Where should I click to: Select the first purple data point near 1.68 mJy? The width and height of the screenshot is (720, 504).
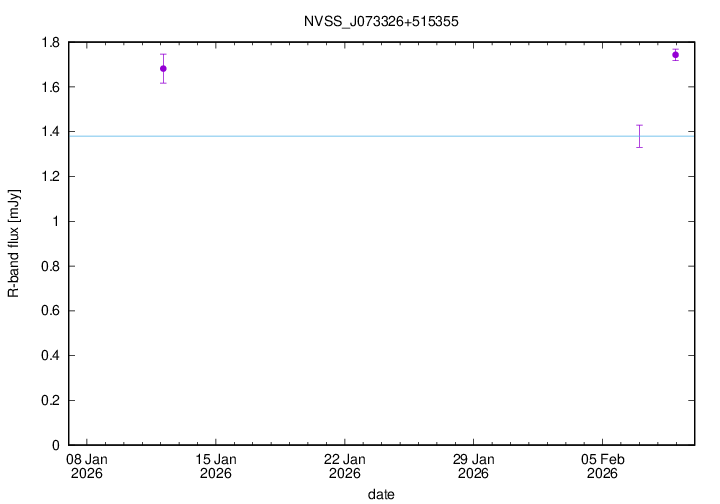point(163,69)
